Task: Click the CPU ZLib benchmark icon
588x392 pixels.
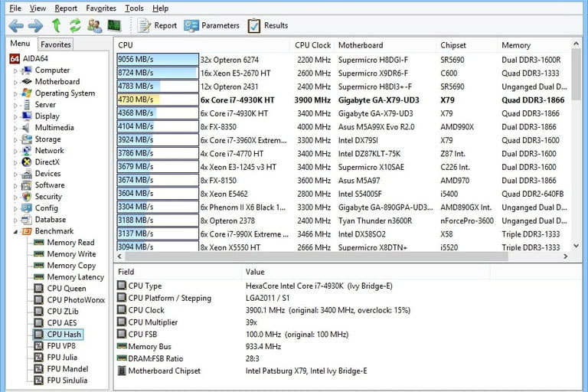Action: (x=38, y=312)
